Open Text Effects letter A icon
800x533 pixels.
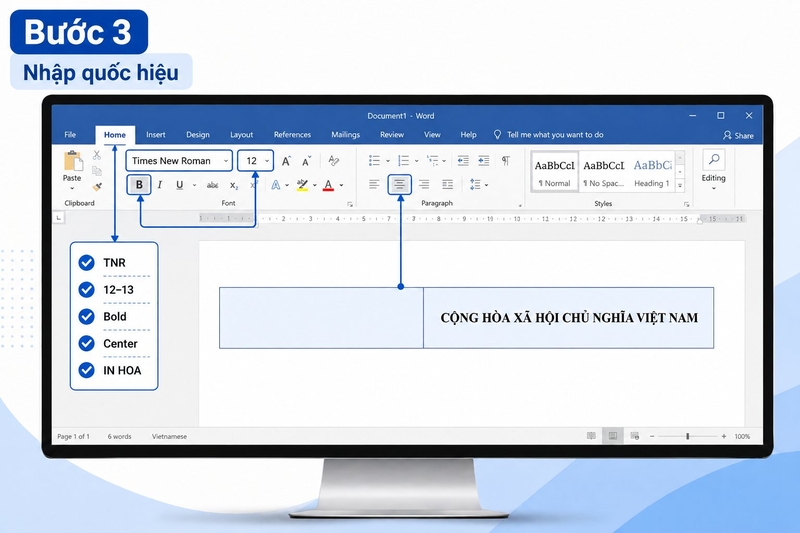276,185
